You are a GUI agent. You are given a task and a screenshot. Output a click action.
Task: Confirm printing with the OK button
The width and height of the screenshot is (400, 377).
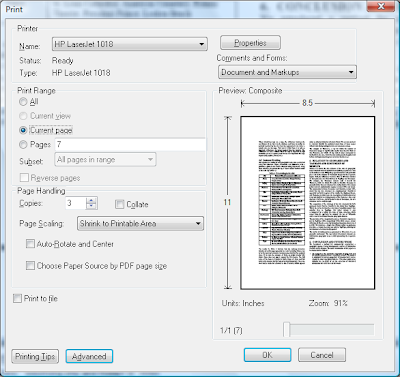tap(267, 355)
